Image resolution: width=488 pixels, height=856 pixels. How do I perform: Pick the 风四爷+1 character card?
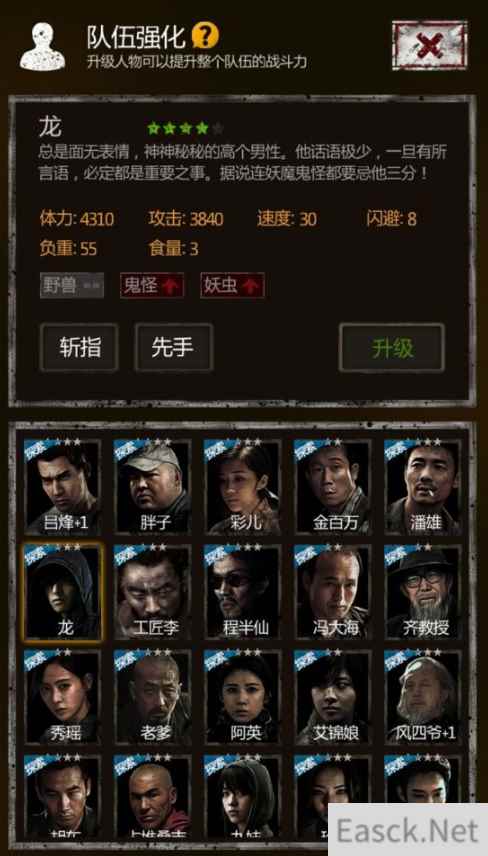pyautogui.click(x=423, y=697)
